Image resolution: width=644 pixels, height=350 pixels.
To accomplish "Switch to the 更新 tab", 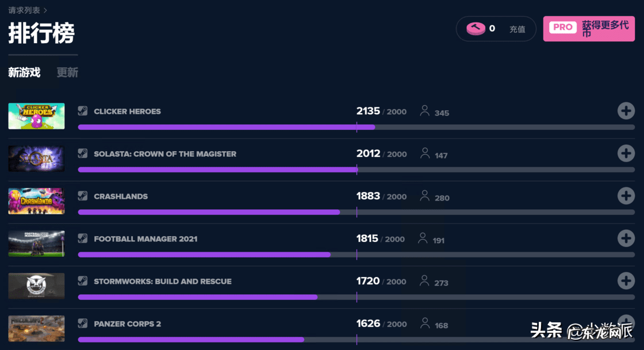I will pyautogui.click(x=67, y=72).
